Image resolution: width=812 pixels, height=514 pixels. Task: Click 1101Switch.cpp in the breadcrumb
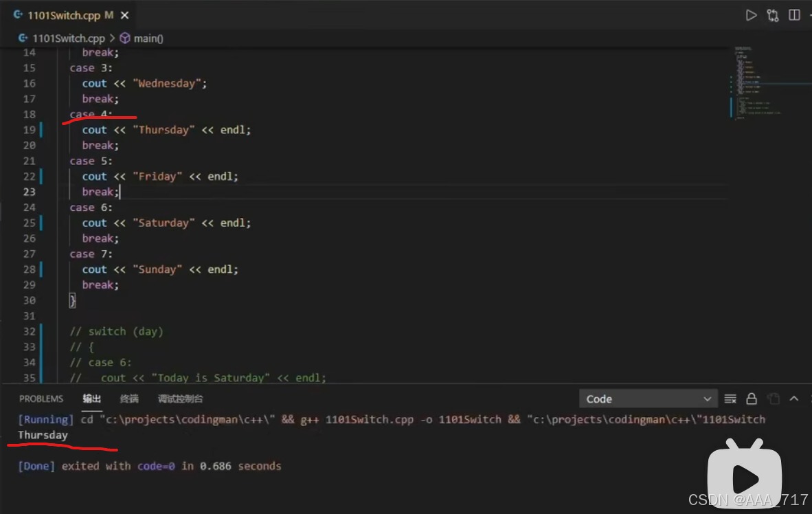[69, 38]
